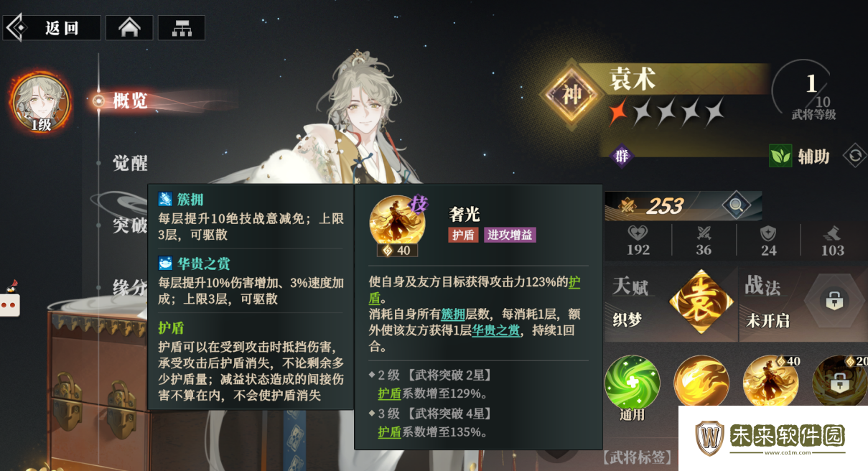The width and height of the screenshot is (868, 471).
Task: Click the 神 rarity badge
Action: click(571, 95)
